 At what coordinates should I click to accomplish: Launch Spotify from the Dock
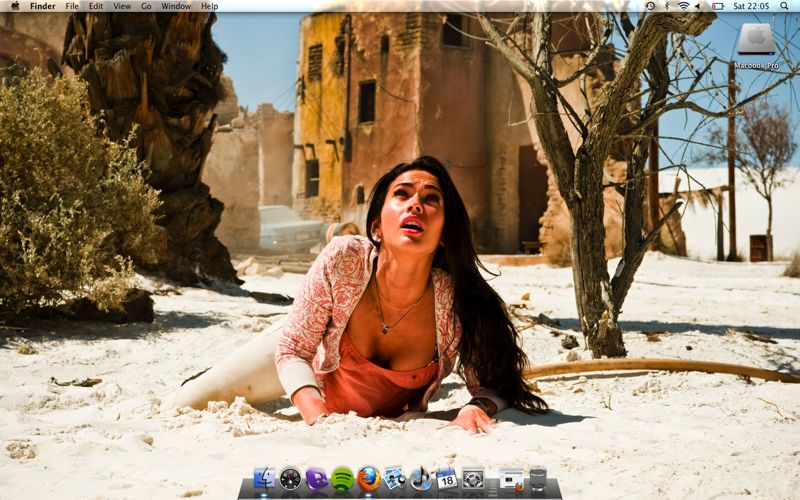point(342,479)
